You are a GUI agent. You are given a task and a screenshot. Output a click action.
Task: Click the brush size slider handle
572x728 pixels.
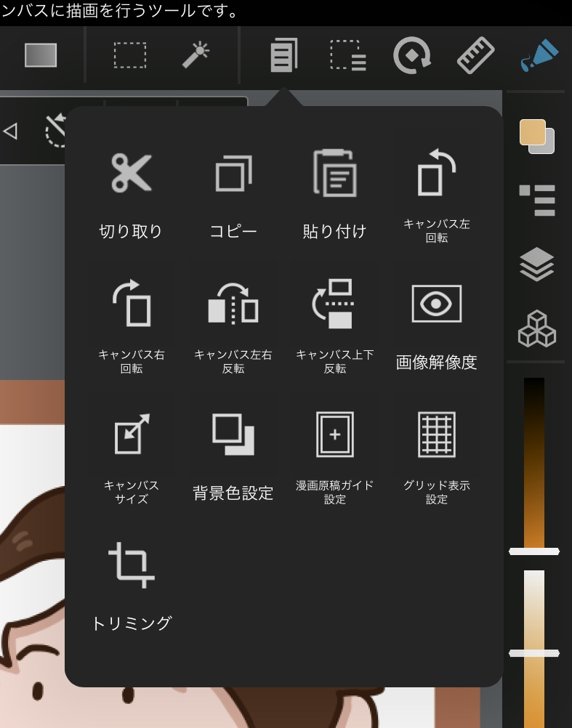[534, 551]
